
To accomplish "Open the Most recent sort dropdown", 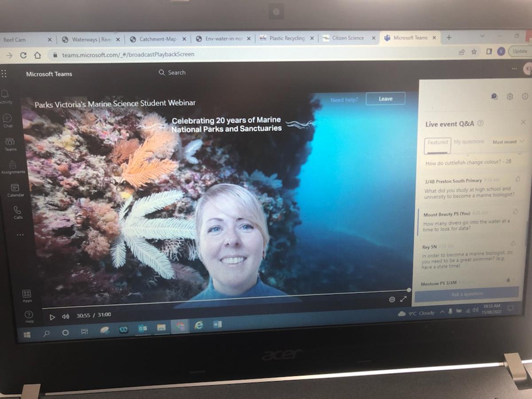I will coord(508,142).
